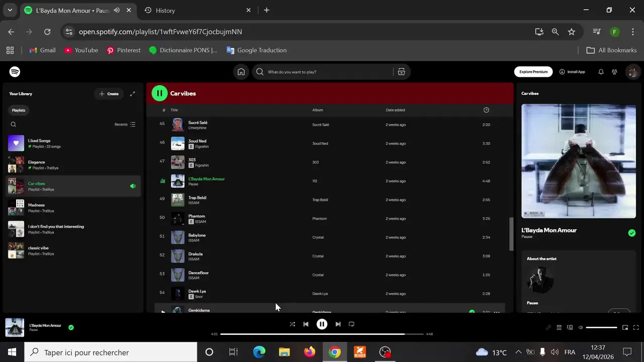Viewport: 644px width, 362px height.
Task: Open Snor artist link under Dawk Lya
Action: (199, 297)
